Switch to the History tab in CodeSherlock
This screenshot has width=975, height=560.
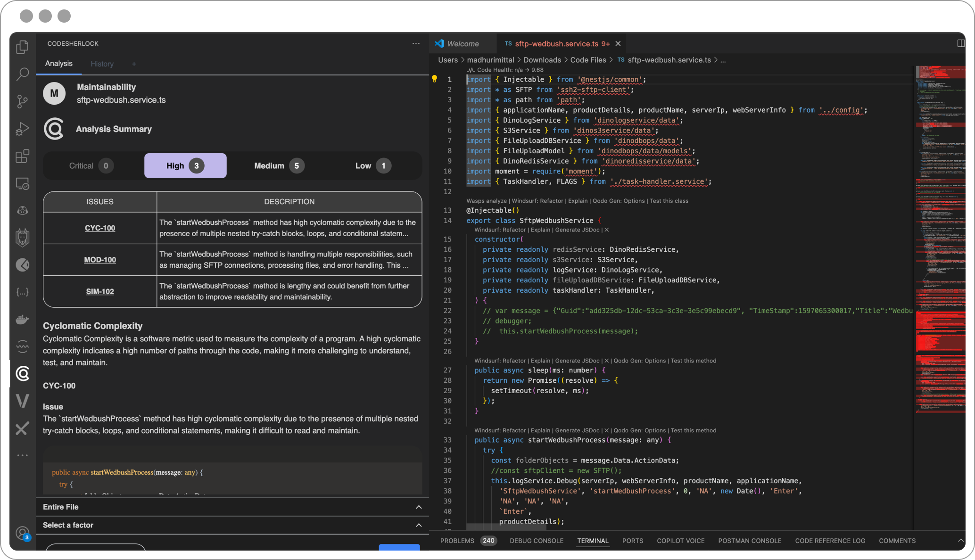click(102, 64)
